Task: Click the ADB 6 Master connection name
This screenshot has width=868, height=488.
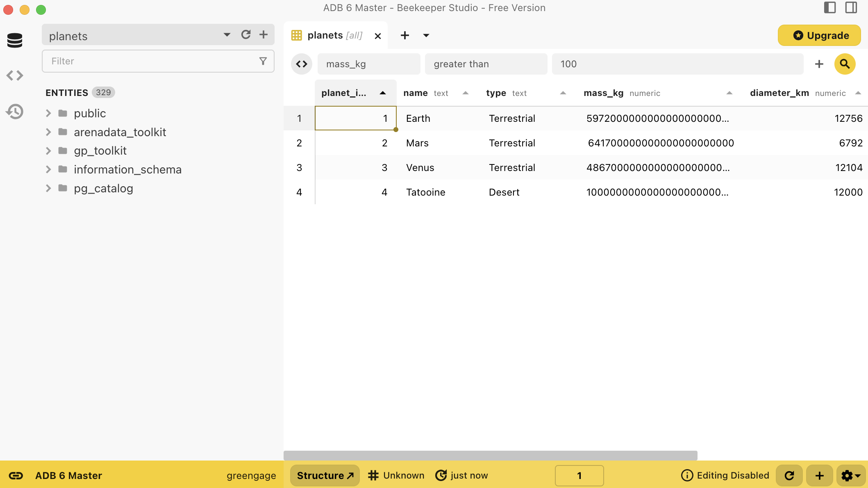Action: [x=68, y=475]
